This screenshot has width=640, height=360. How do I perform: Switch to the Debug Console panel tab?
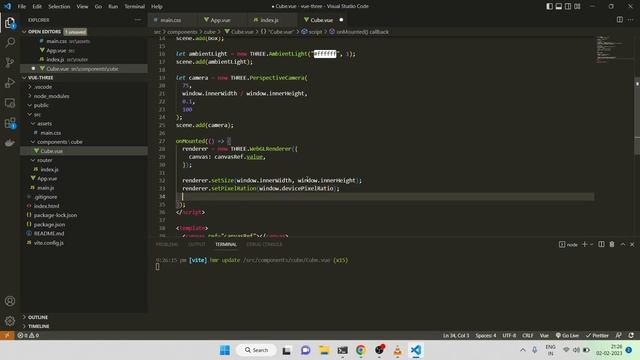264,244
